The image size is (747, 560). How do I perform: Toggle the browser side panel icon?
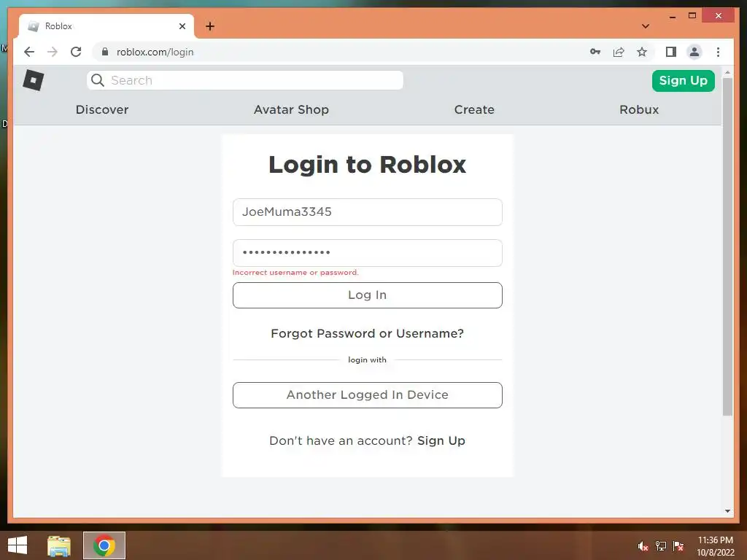tap(671, 52)
